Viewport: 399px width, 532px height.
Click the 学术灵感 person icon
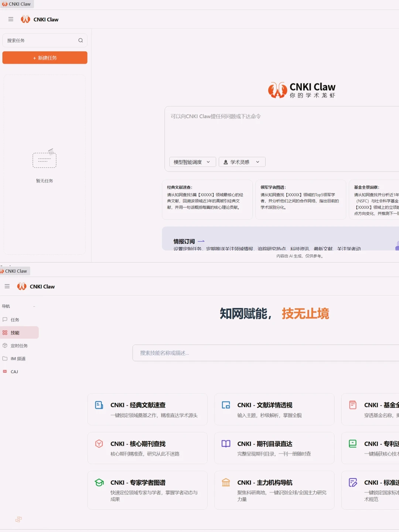click(226, 162)
